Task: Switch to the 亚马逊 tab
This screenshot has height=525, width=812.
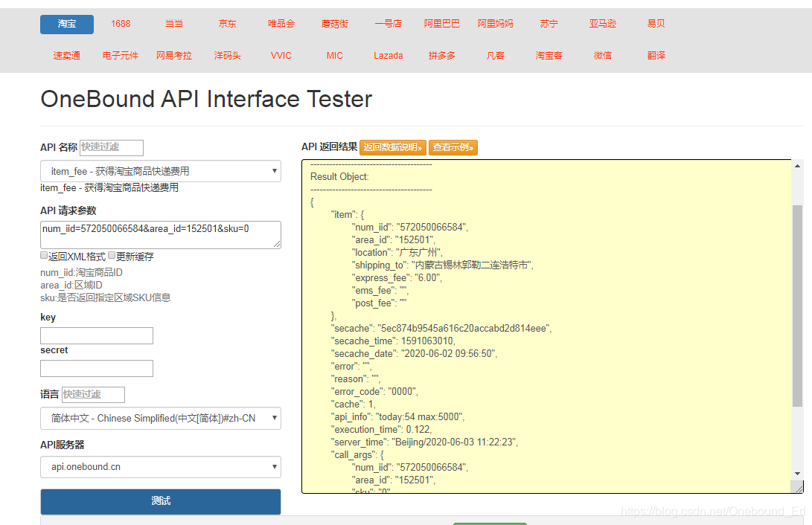Action: click(603, 25)
